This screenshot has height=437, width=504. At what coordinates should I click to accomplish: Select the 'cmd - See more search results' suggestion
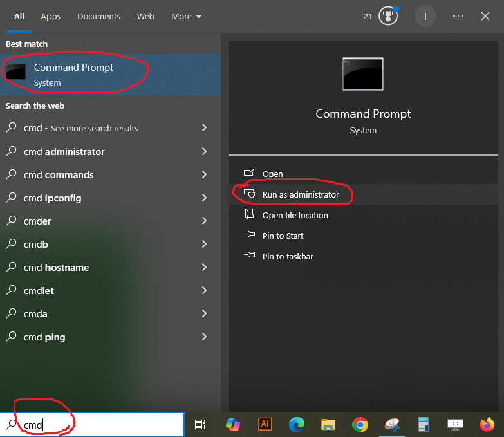click(110, 128)
